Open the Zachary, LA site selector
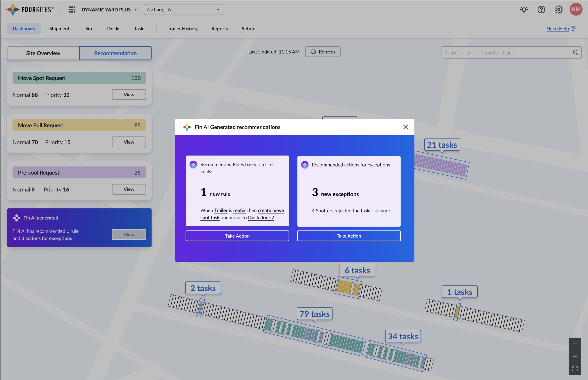This screenshot has height=380, width=588. [183, 9]
